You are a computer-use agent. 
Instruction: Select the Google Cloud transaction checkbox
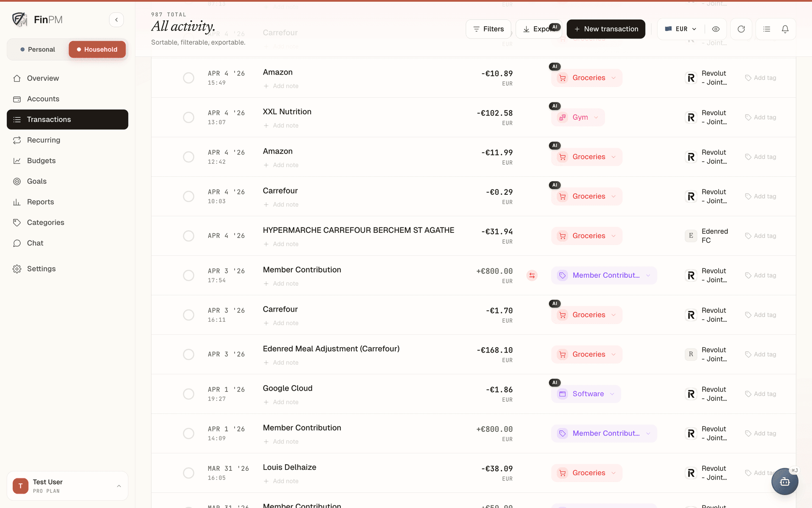(x=189, y=394)
